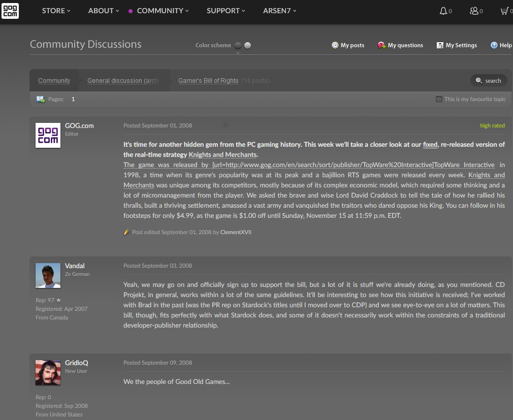Go to Community breadcrumb

point(54,80)
